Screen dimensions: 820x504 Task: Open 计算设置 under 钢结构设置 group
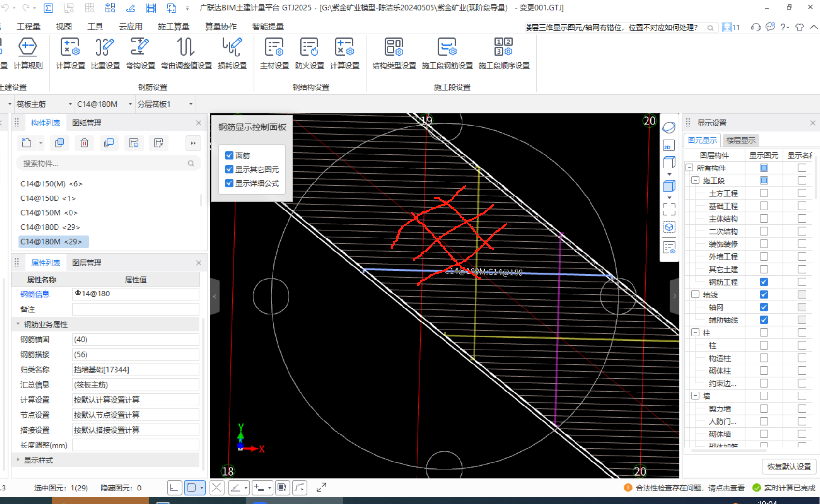point(345,53)
